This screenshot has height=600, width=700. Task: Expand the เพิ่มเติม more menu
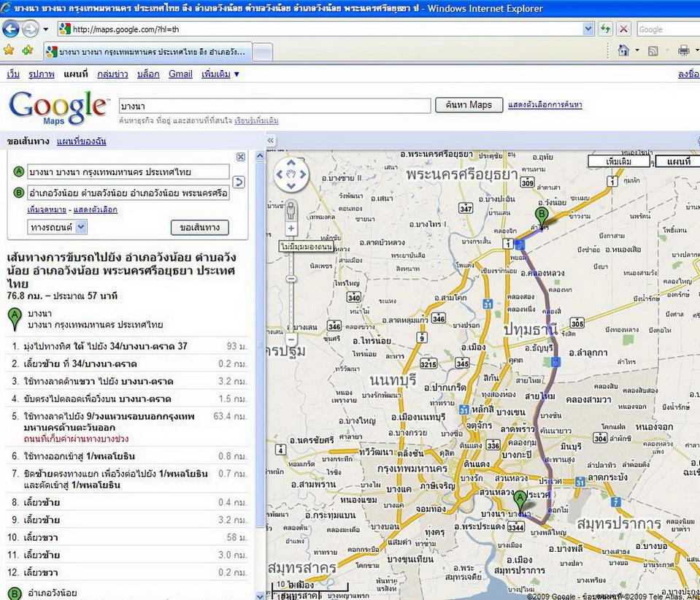[220, 74]
